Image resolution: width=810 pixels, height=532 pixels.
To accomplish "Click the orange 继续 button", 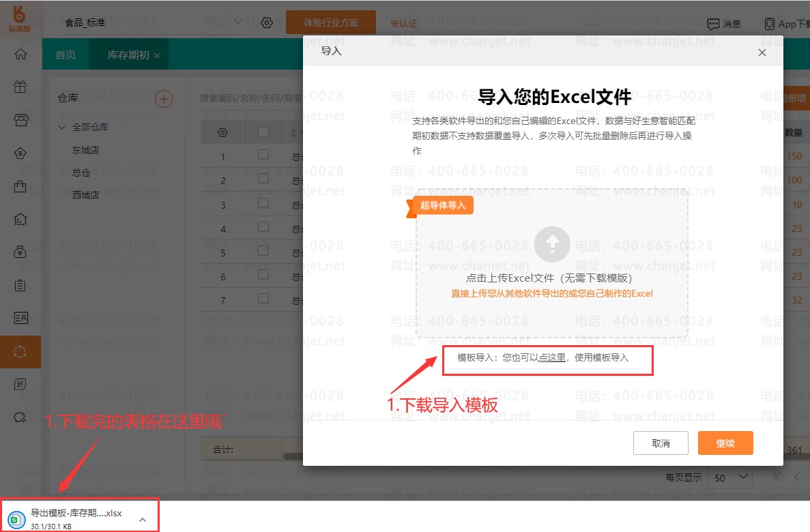I will tap(725, 443).
